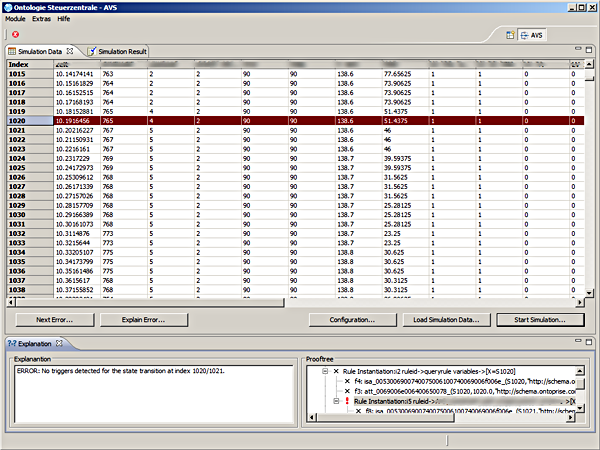Maximize the Explanation panel

point(587,343)
